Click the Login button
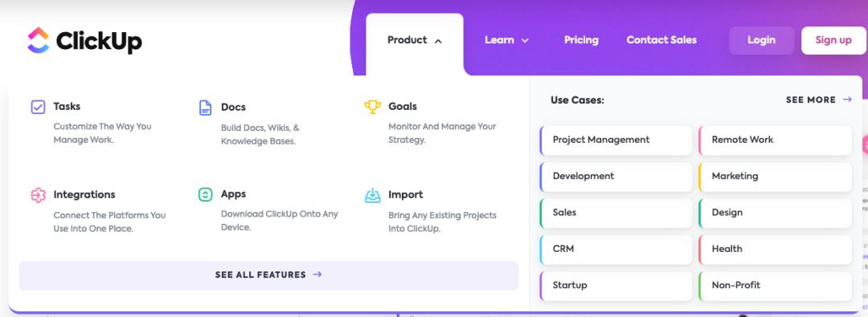868x317 pixels. coord(762,40)
